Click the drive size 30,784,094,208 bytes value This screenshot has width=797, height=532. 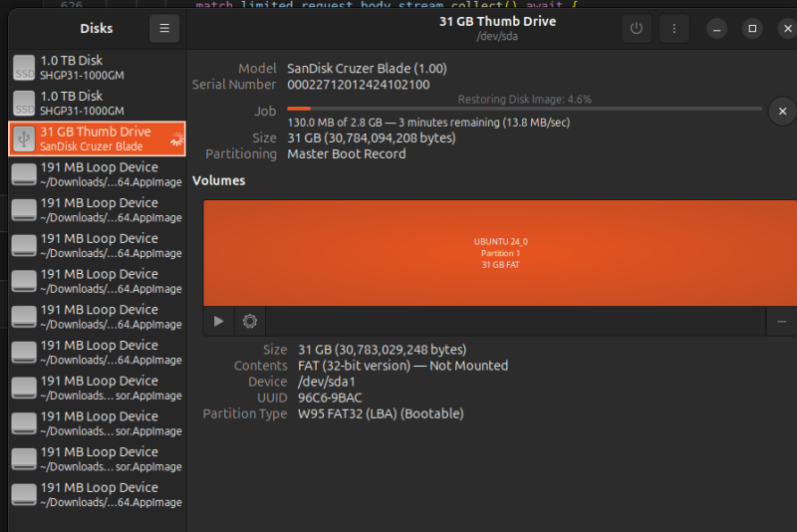tap(372, 138)
